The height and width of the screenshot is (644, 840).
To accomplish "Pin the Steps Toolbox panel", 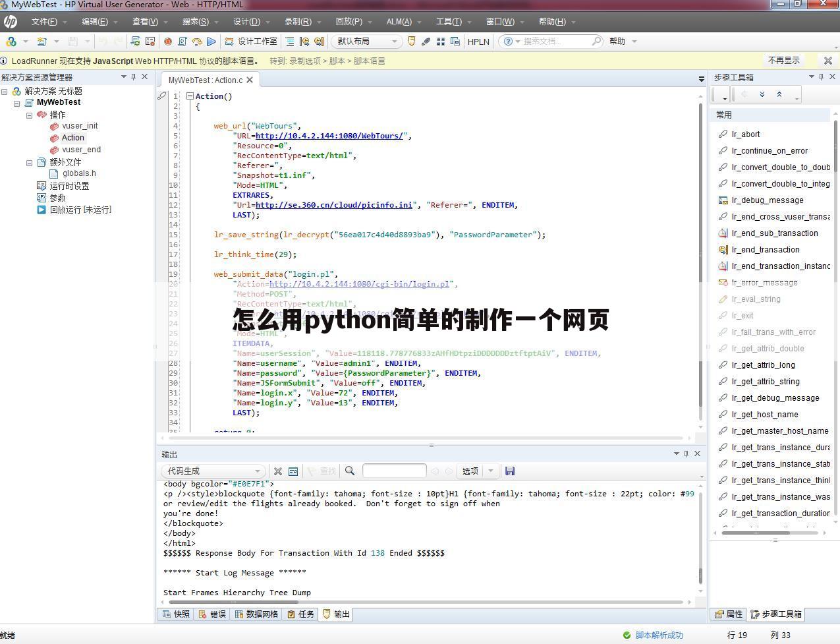I will click(822, 77).
